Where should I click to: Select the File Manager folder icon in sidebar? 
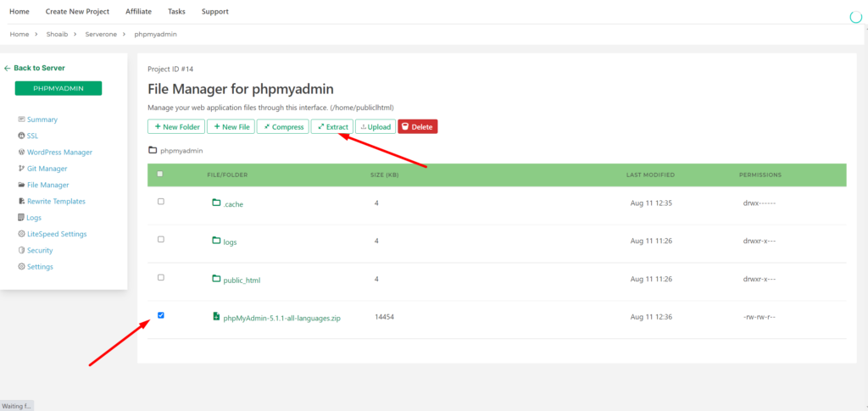pos(21,185)
